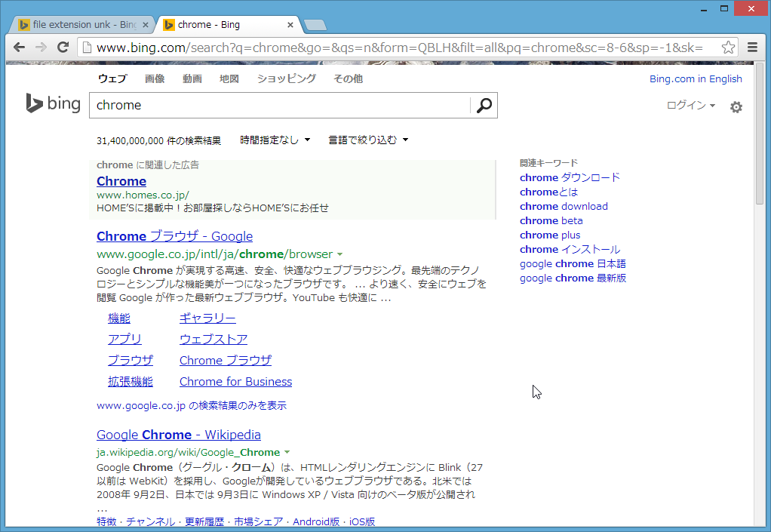Open the 'Chrome ブラウザ' sublink
This screenshot has width=771, height=532.
[226, 361]
